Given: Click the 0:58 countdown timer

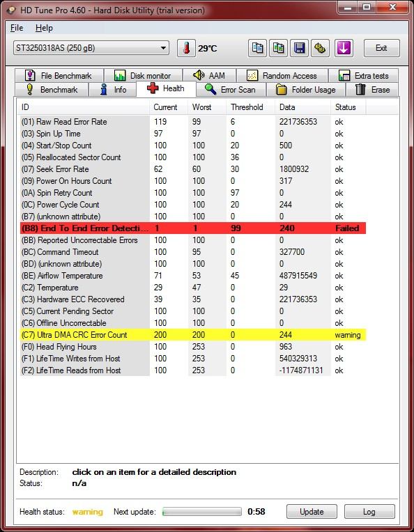Looking at the screenshot, I should click(x=256, y=512).
